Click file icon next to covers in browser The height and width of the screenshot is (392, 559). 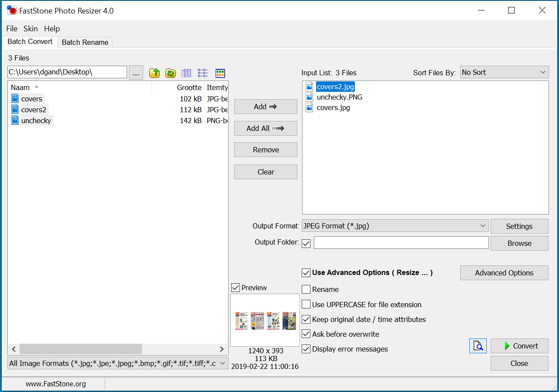pos(15,98)
